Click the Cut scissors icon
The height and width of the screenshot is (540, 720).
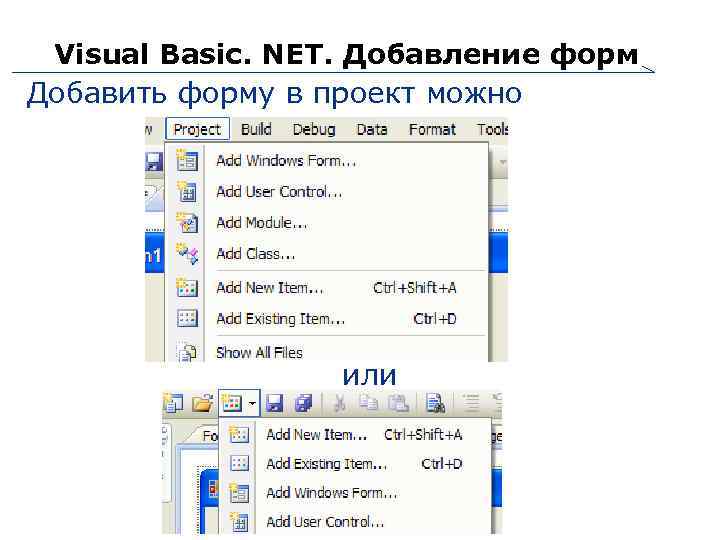point(339,404)
